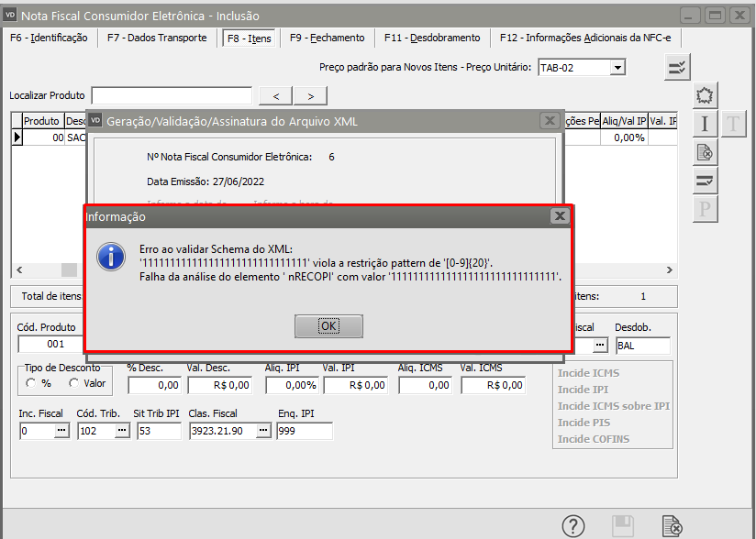
Task: Click the star-shaped seal icon button
Action: click(x=705, y=95)
